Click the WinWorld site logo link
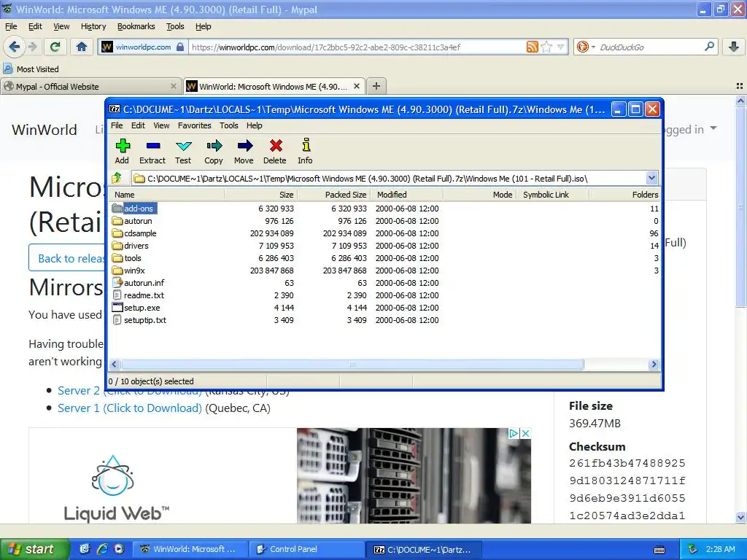The height and width of the screenshot is (560, 747). click(44, 130)
